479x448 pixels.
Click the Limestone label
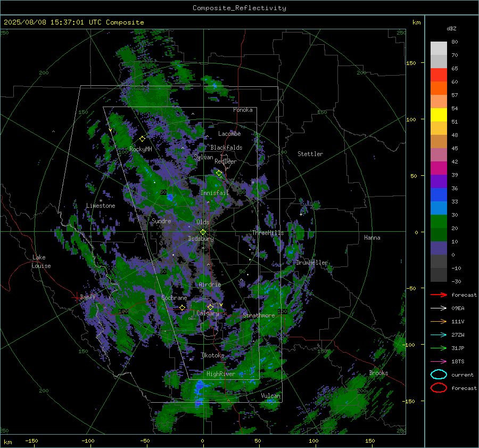pos(101,206)
